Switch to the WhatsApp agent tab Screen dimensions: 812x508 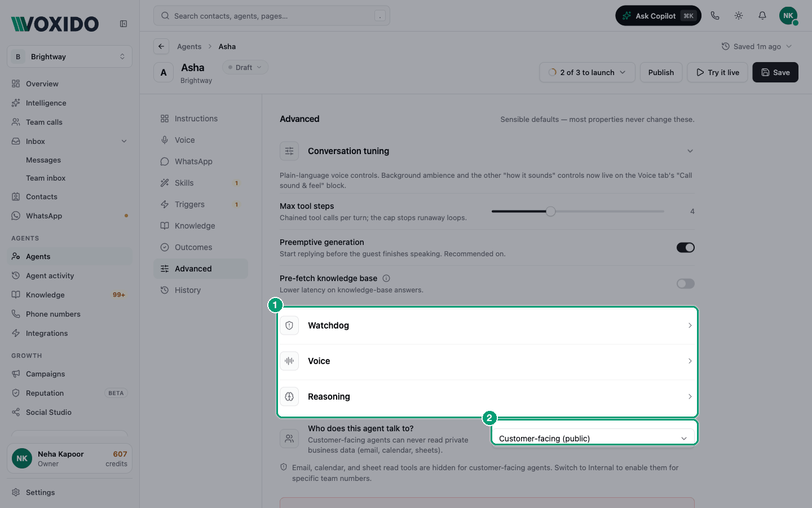click(x=201, y=161)
